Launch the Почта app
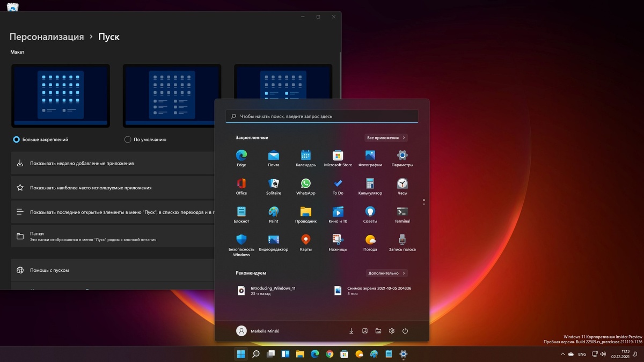 coord(274,158)
